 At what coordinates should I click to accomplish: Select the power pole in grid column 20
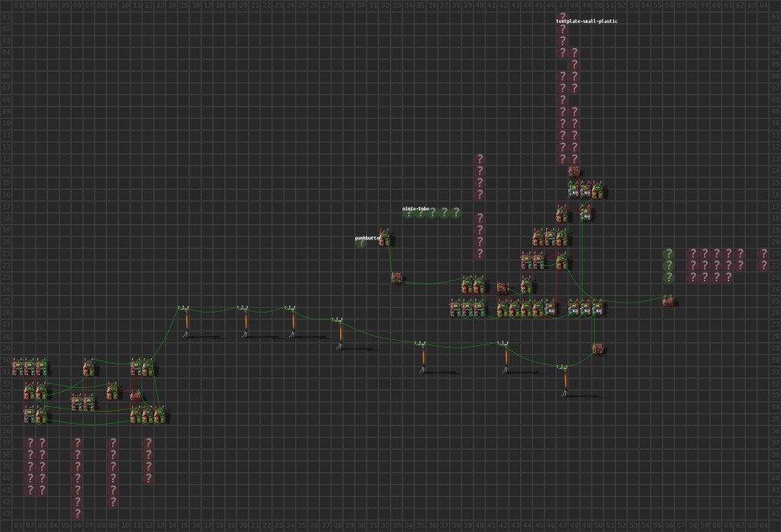pos(245,322)
